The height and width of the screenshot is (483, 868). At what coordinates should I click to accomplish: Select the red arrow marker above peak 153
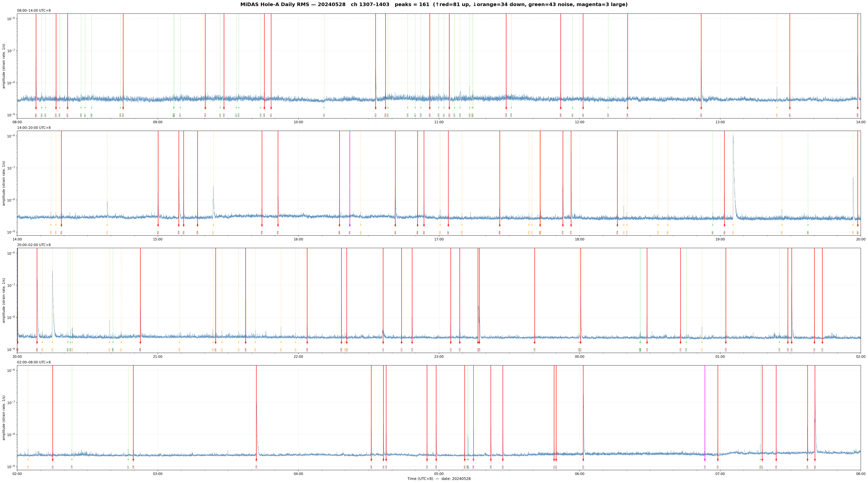click(583, 459)
